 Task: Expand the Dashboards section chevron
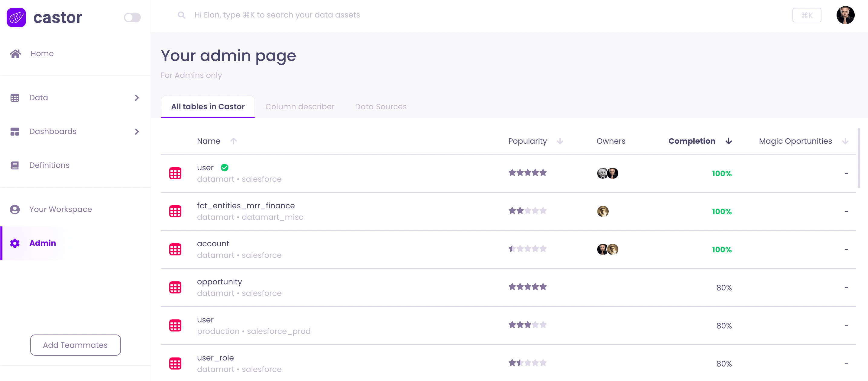tap(137, 132)
